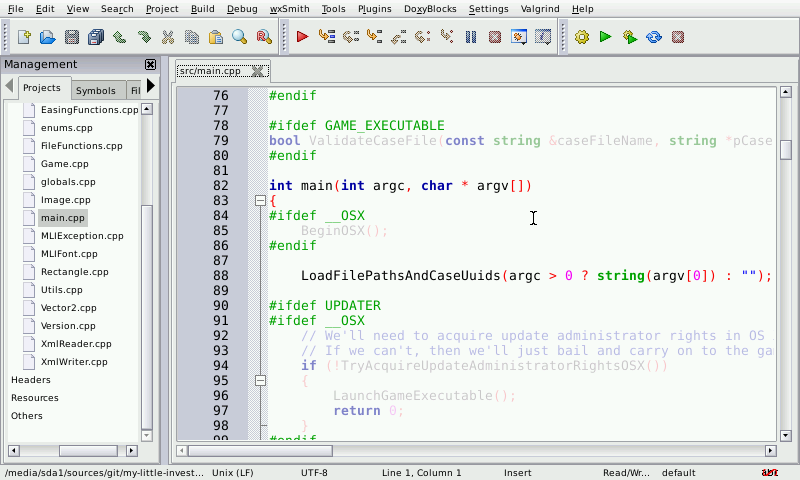Image resolution: width=800 pixels, height=480 pixels.
Task: Run the project with the green play icon
Action: tap(606, 37)
